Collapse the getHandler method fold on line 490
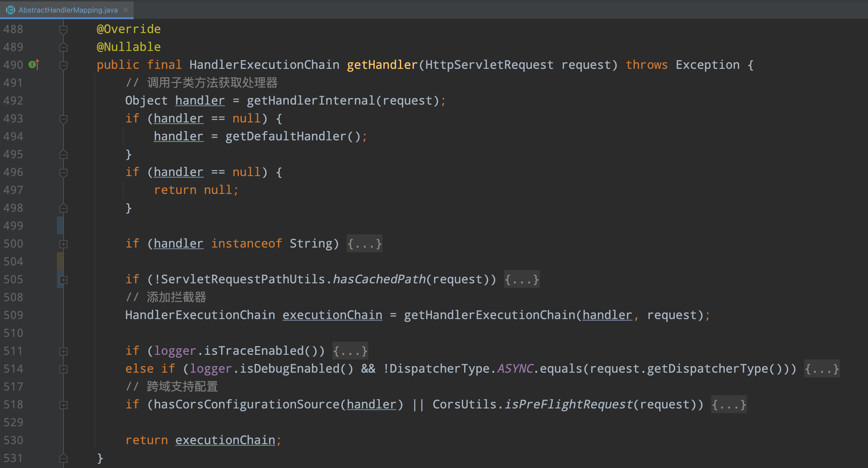868x468 pixels. [x=64, y=65]
